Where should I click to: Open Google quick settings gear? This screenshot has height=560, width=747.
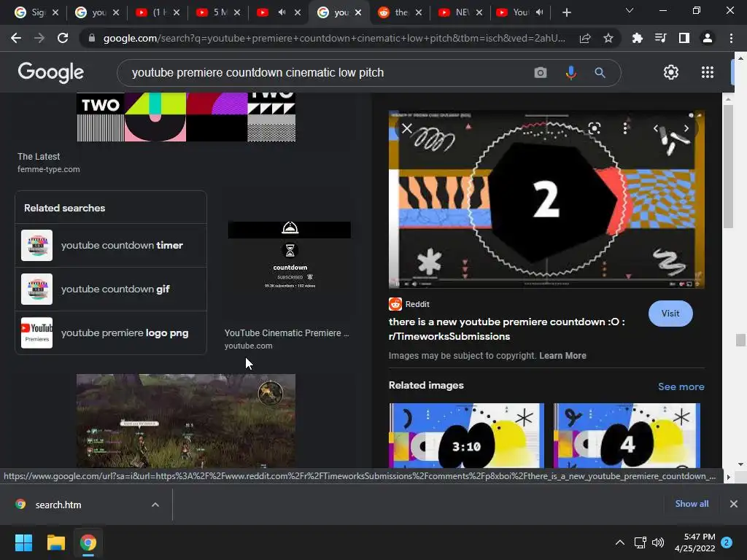(671, 72)
